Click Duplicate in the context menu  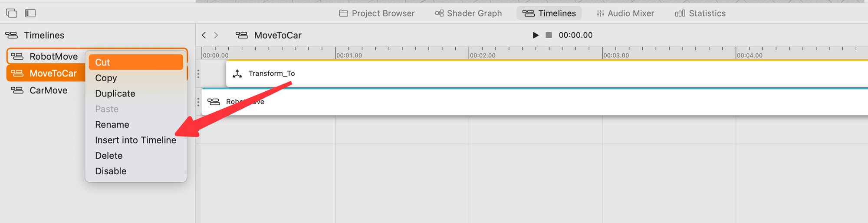115,93
